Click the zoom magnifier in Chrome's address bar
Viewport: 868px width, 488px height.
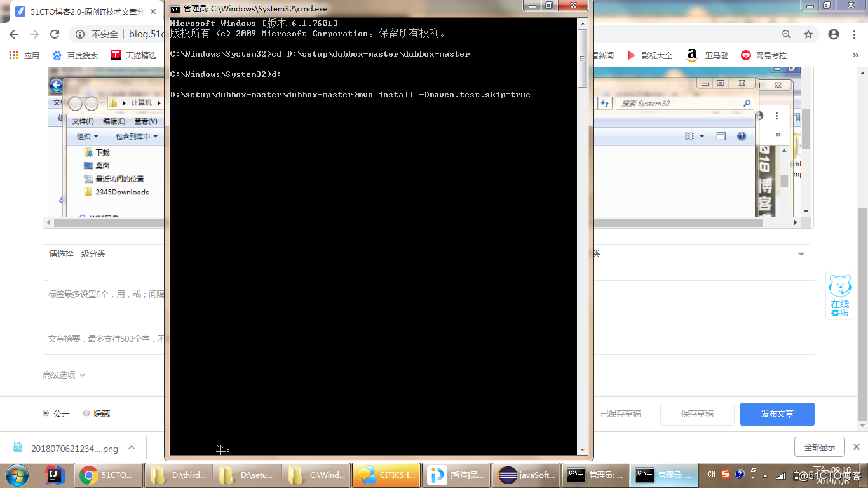787,34
